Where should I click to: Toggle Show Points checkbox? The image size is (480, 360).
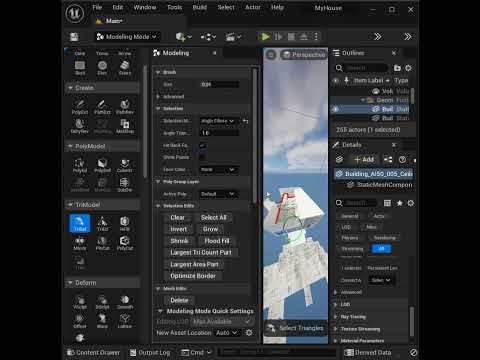point(202,157)
